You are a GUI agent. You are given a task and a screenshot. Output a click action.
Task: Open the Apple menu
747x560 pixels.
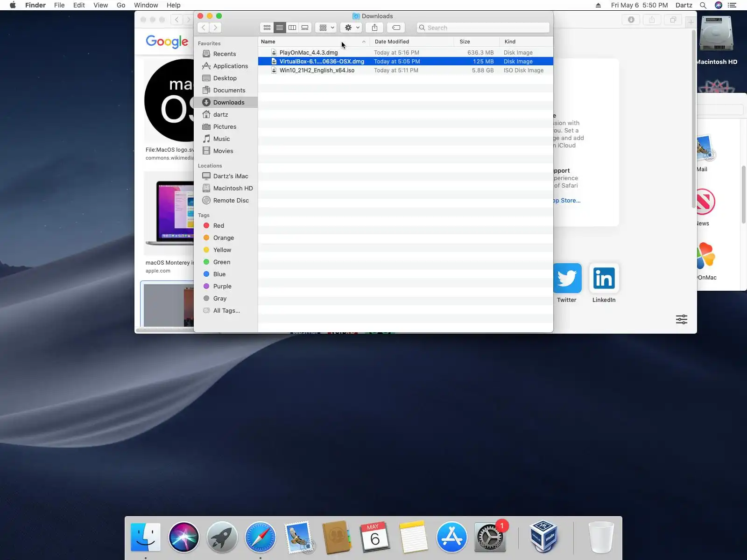tap(13, 5)
